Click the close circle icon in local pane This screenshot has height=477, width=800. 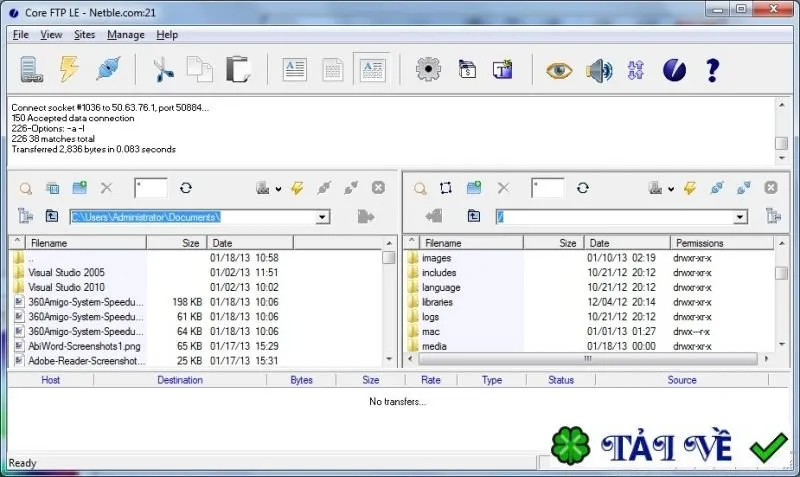(378, 188)
